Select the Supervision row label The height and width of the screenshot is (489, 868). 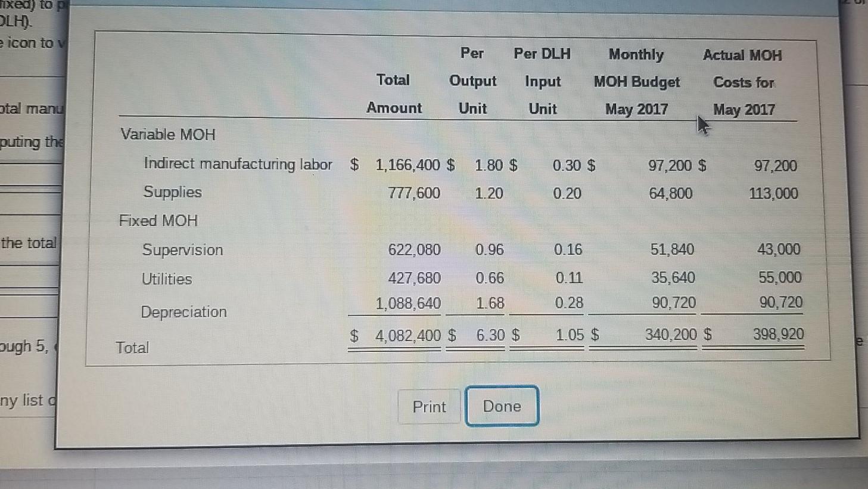182,250
